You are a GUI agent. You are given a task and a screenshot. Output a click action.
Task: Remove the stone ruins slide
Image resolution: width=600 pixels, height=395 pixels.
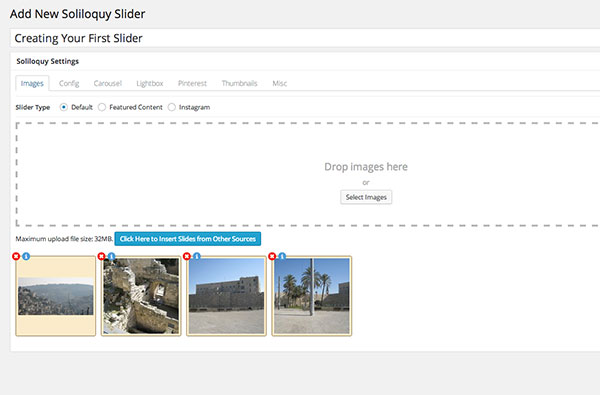(x=101, y=256)
